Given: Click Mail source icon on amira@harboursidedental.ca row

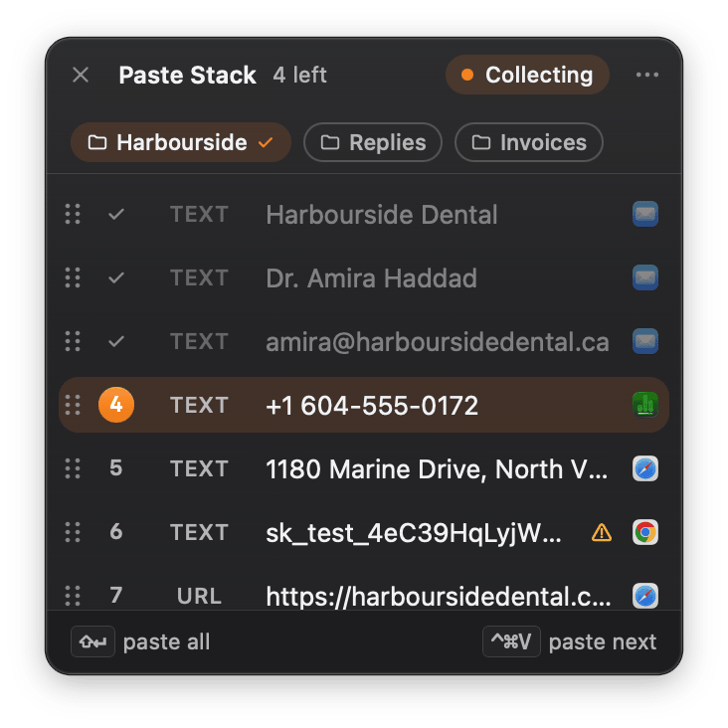Looking at the screenshot, I should click(x=645, y=341).
